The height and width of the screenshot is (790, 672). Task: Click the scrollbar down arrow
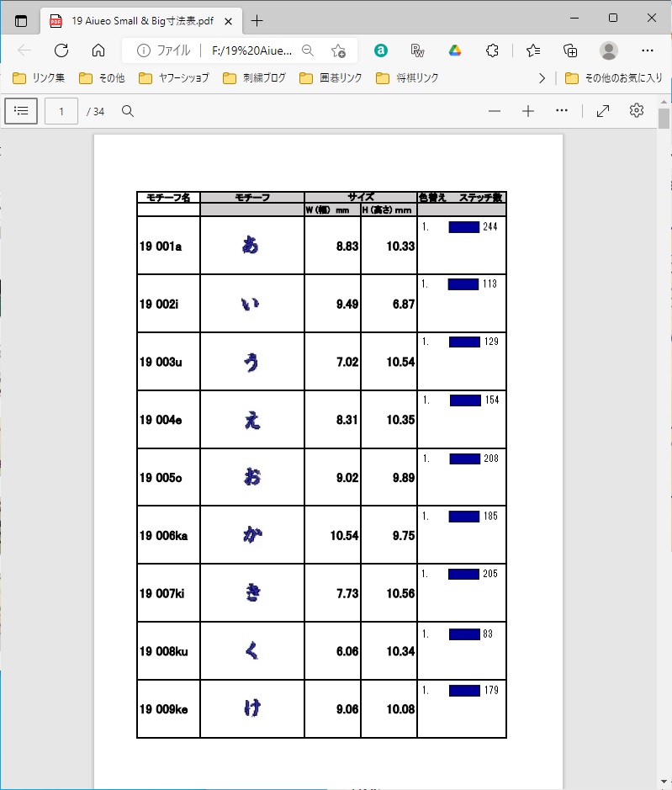click(664, 782)
